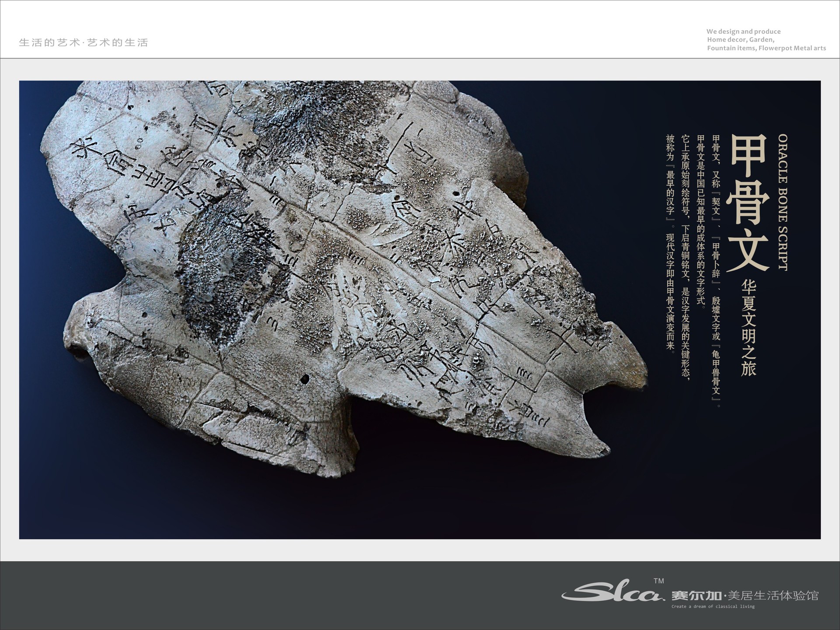
Task: Click 'Home decor, Garden,' text line
Action: [x=741, y=40]
